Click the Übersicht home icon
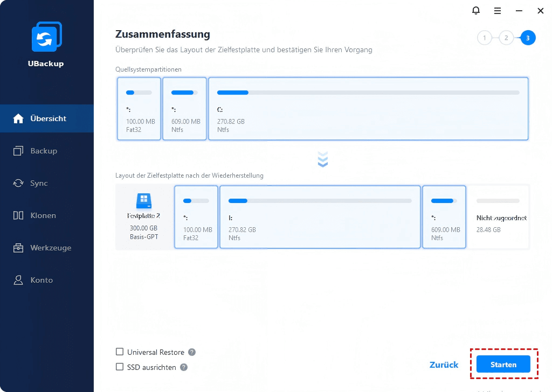Image resolution: width=552 pixels, height=392 pixels. click(x=18, y=118)
